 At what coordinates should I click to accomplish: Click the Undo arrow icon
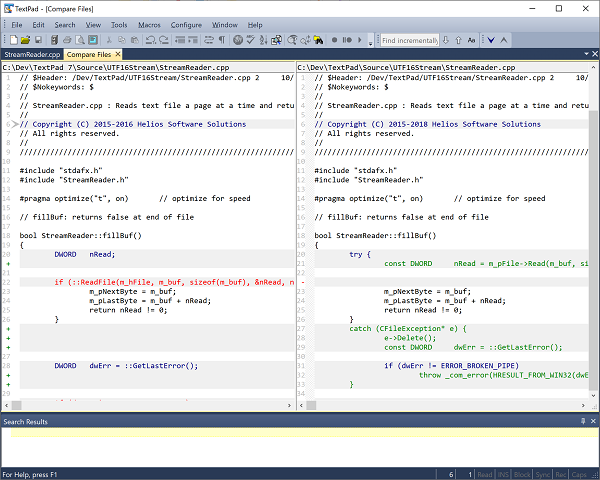pos(149,40)
